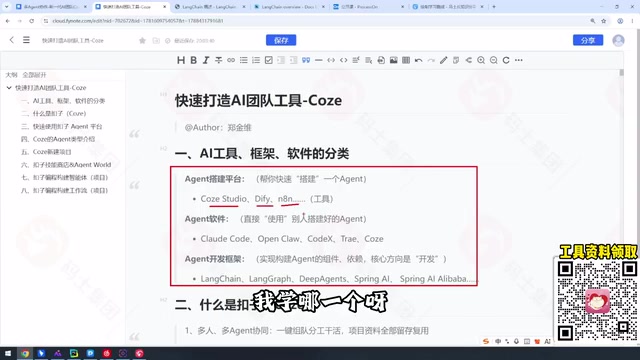Insert an image into the note

click(x=393, y=60)
